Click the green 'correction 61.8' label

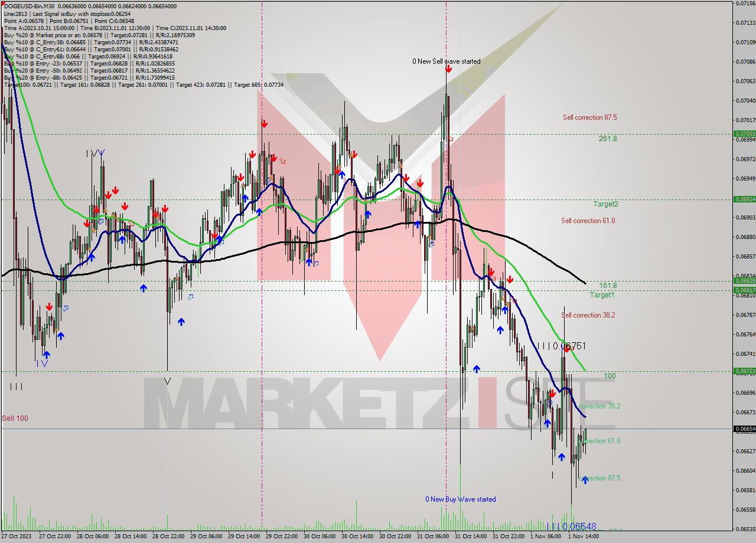pyautogui.click(x=599, y=441)
